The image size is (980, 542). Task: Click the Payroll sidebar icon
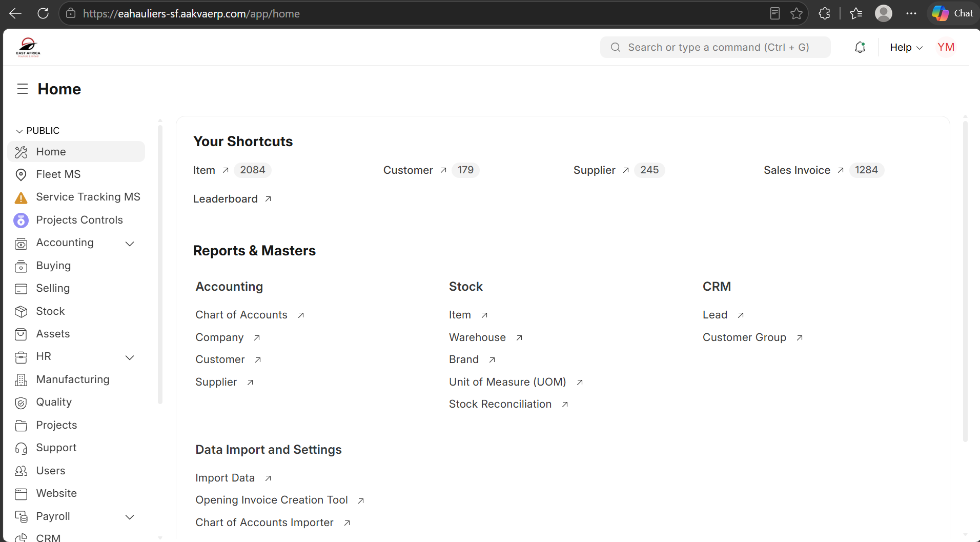pos(21,517)
